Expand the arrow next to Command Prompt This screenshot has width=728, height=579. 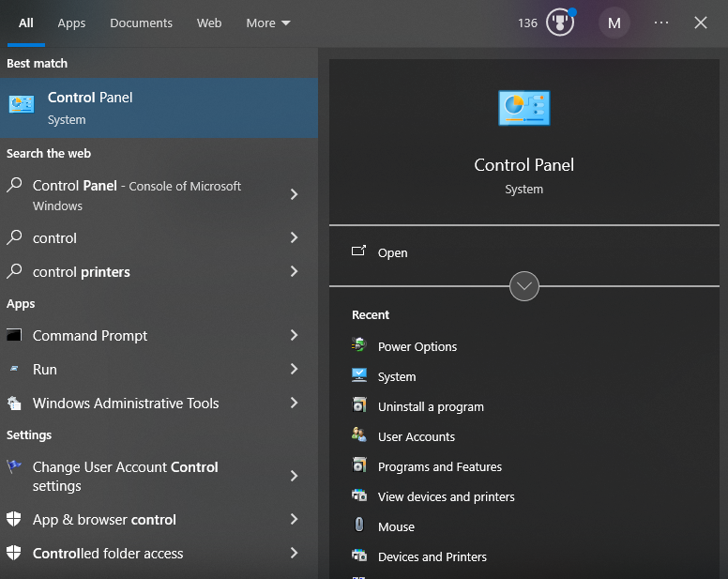tap(294, 335)
